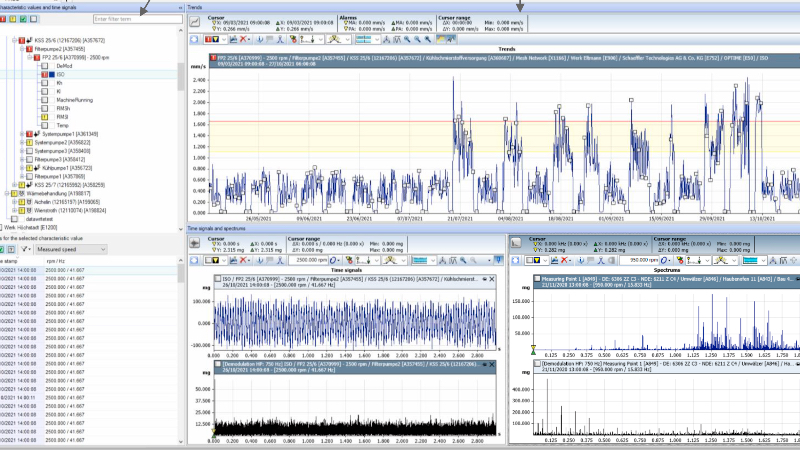Select the ISO item in the tree
800x450 pixels.
tap(60, 73)
